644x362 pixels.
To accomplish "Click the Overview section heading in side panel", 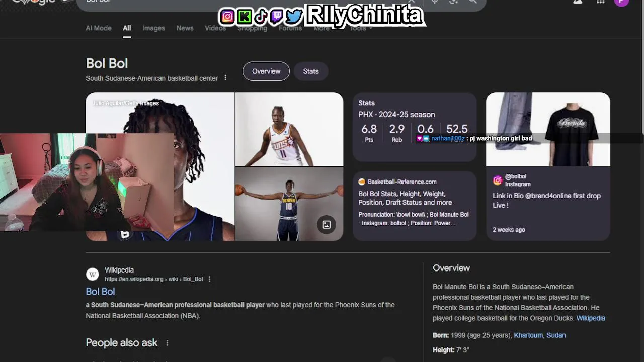I will [x=451, y=268].
